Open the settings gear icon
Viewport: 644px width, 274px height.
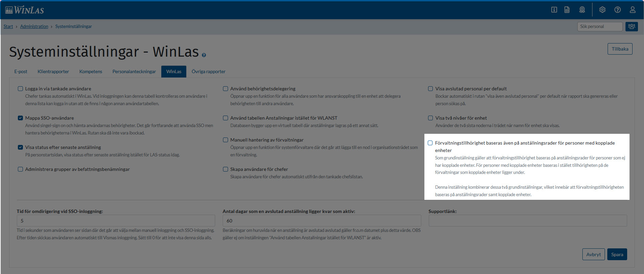pos(602,10)
